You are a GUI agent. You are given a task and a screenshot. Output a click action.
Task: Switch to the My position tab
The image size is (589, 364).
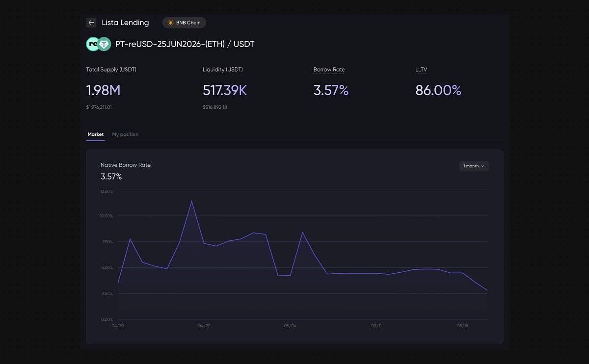coord(125,134)
